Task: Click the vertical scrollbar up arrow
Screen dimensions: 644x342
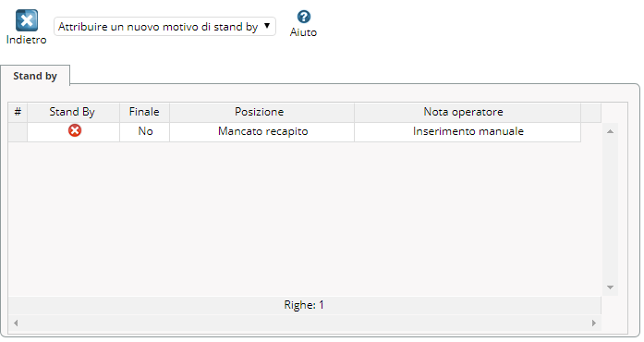Action: [x=611, y=131]
